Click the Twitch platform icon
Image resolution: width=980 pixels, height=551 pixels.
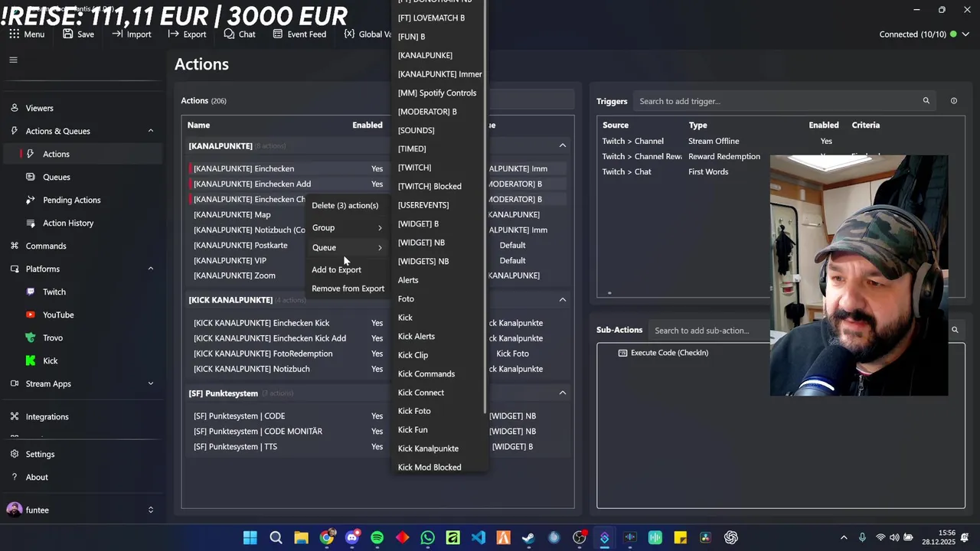[x=31, y=292]
